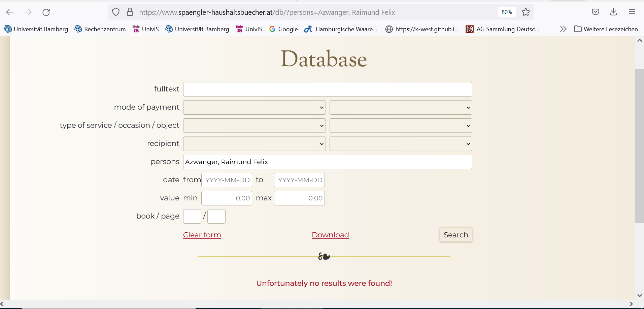Focus the fulltext search field
Image resolution: width=644 pixels, height=309 pixels.
click(328, 89)
